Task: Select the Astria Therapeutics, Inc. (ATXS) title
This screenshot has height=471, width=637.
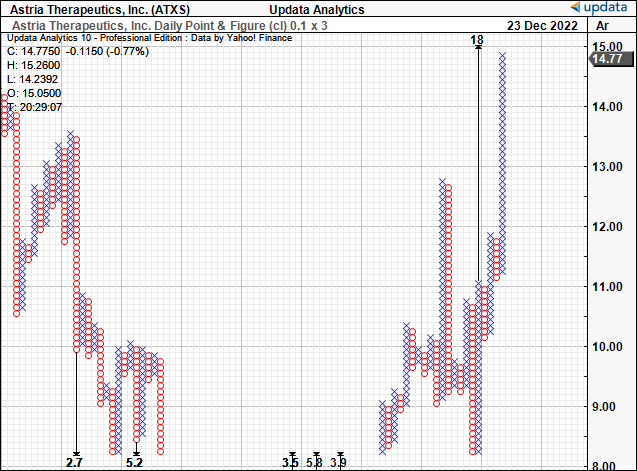Action: pyautogui.click(x=100, y=9)
